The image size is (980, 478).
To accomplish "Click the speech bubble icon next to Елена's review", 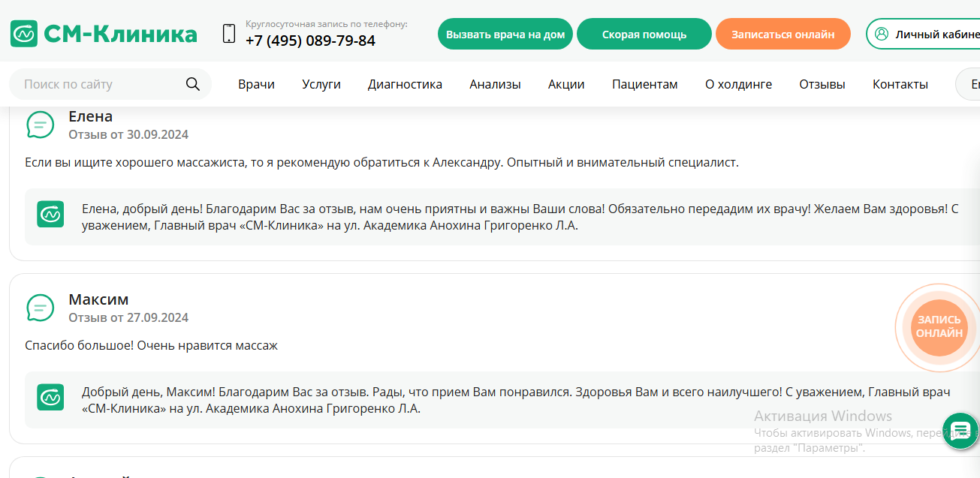I will click(x=40, y=125).
